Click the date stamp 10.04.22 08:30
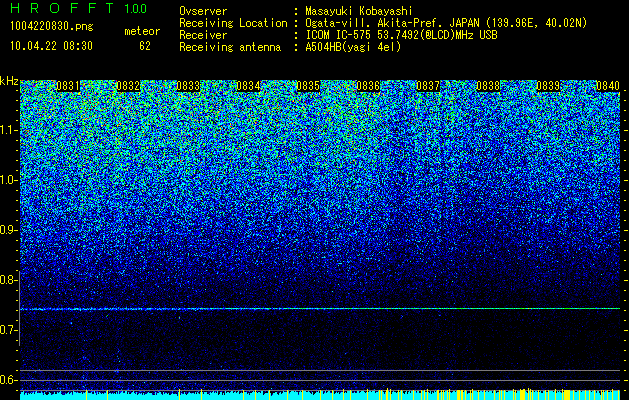The width and height of the screenshot is (629, 400). tap(51, 46)
